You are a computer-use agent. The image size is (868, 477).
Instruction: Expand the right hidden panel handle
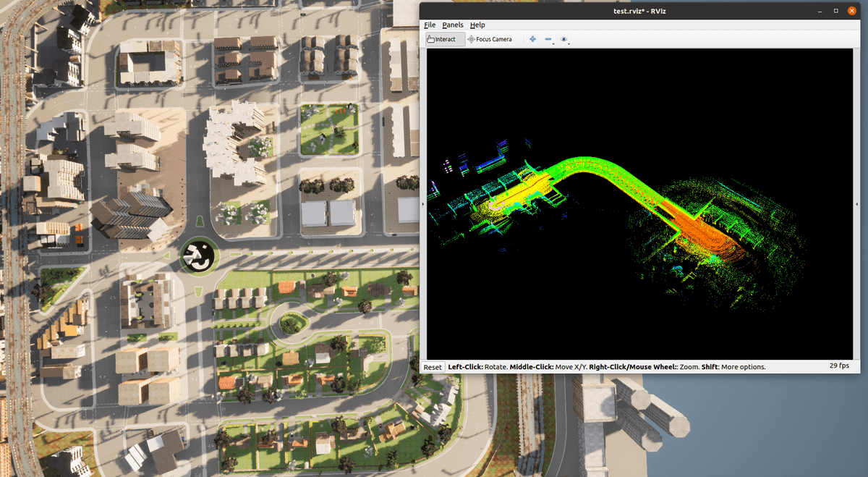(857, 204)
